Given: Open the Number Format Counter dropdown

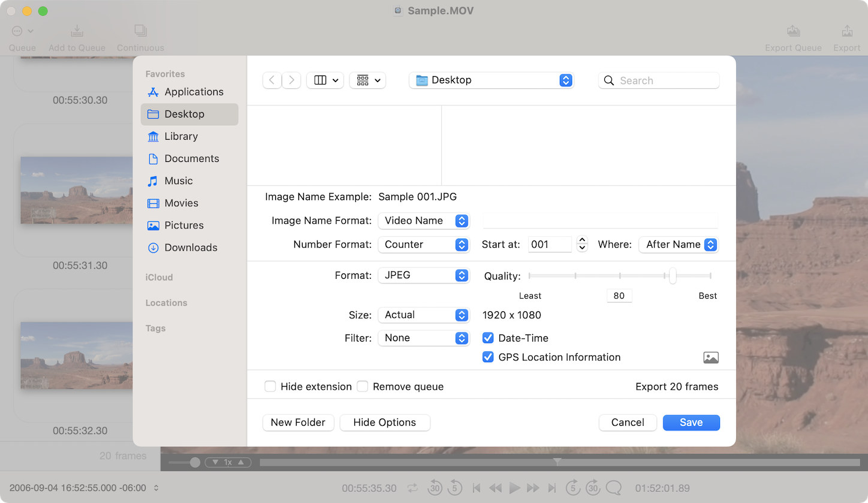Looking at the screenshot, I should coord(423,245).
